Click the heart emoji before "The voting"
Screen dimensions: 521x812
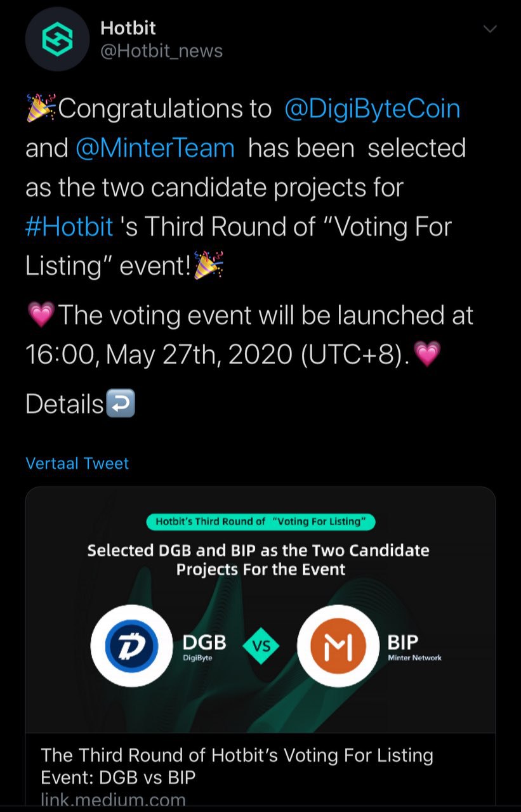41,315
